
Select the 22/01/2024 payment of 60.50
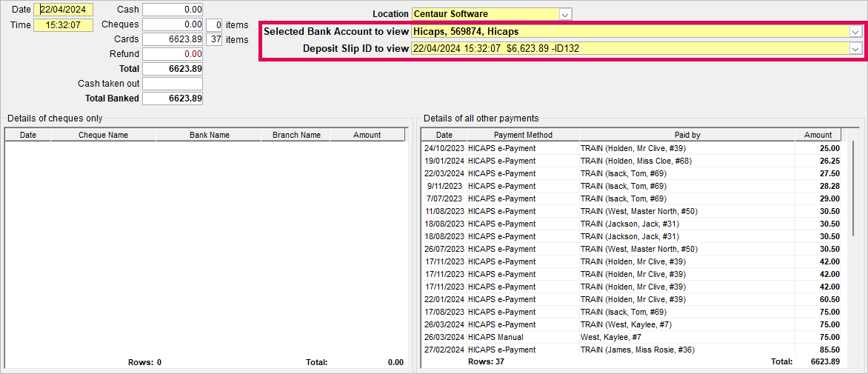coord(631,299)
